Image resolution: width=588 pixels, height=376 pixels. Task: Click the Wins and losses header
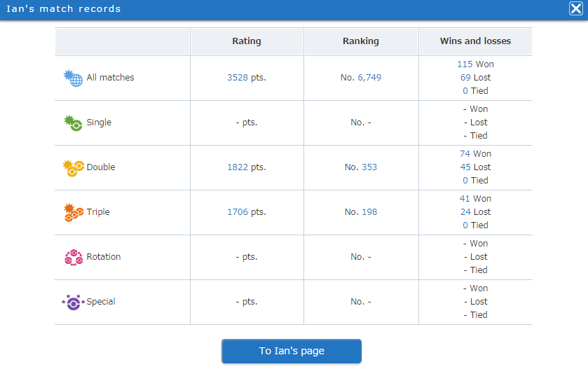[x=475, y=41]
